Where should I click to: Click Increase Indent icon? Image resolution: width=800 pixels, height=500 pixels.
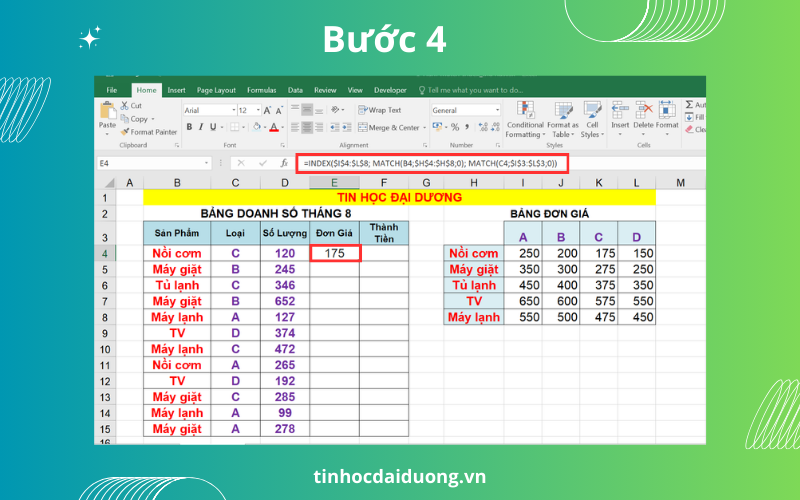pyautogui.click(x=347, y=128)
